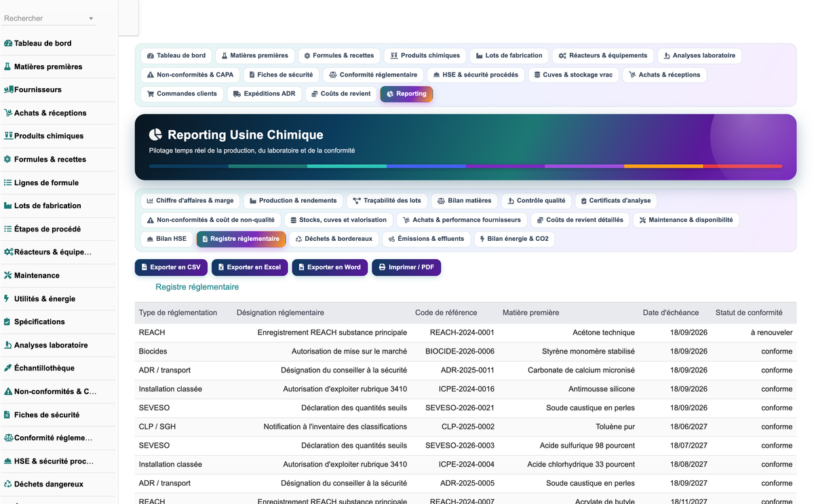Show the Bilan matières report
The height and width of the screenshot is (504, 814).
(x=465, y=201)
